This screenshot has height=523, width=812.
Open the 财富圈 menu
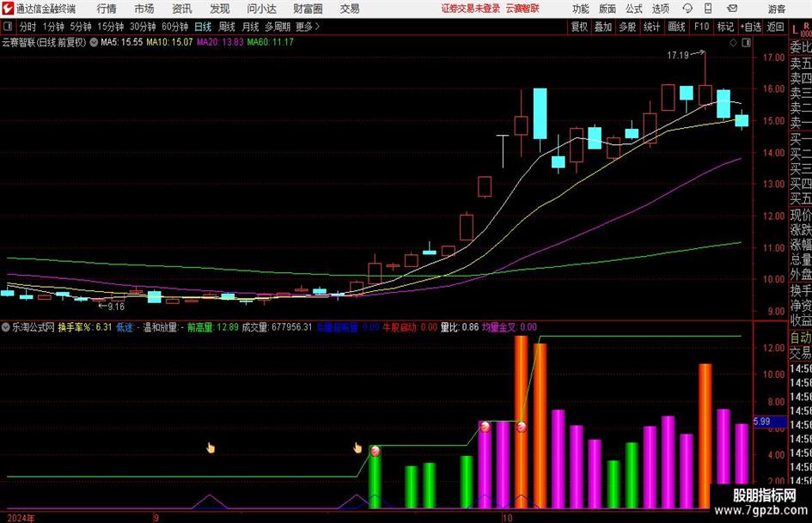click(x=308, y=9)
